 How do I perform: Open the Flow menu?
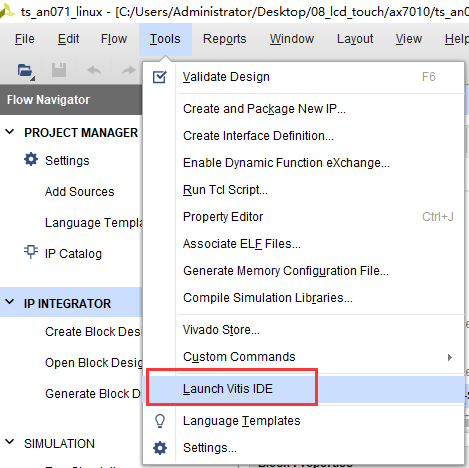tap(114, 39)
